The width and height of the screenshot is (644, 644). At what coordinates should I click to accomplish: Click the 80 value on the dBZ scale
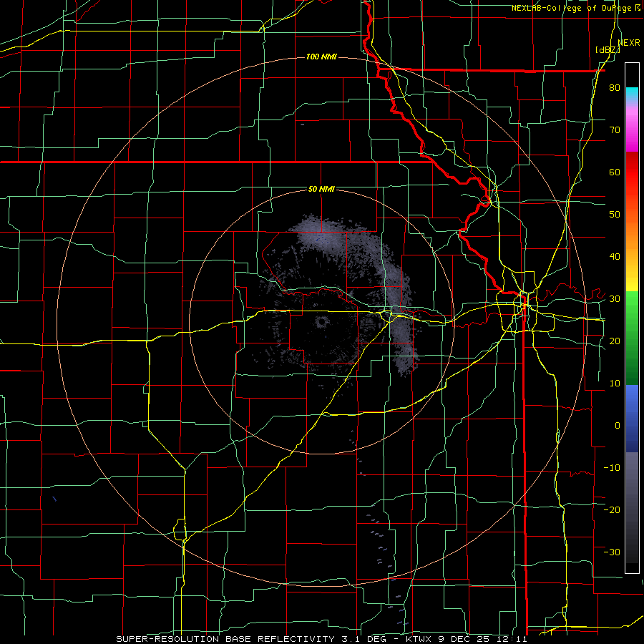(615, 88)
